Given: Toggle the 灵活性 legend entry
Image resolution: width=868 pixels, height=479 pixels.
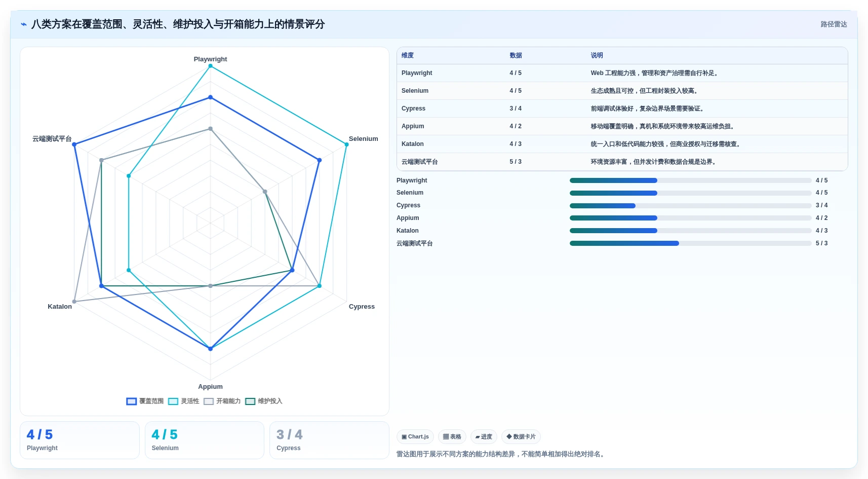Looking at the screenshot, I should click(x=184, y=401).
